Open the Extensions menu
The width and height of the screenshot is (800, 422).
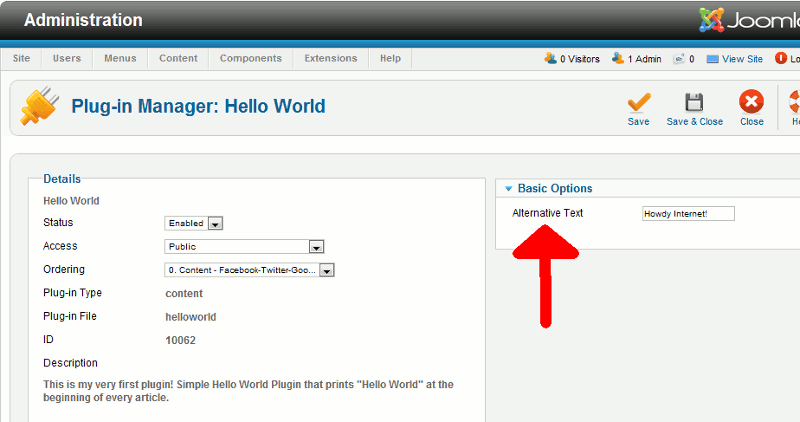tap(331, 58)
